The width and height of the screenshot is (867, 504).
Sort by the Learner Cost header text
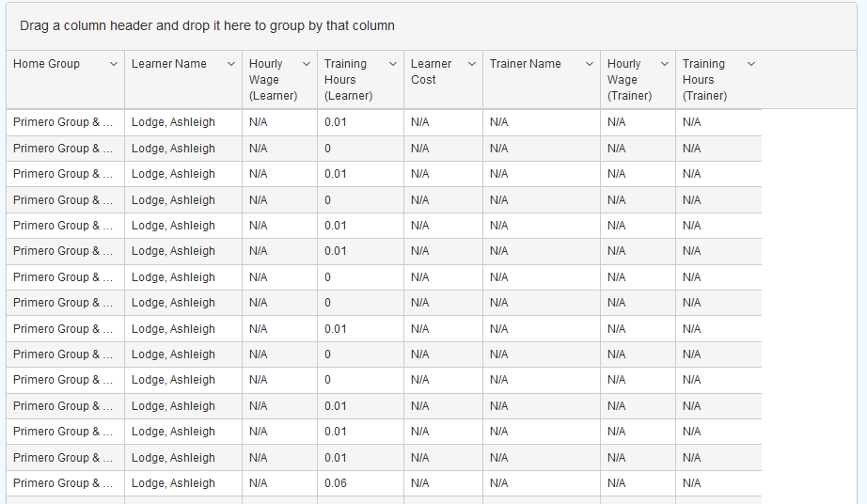pos(431,71)
